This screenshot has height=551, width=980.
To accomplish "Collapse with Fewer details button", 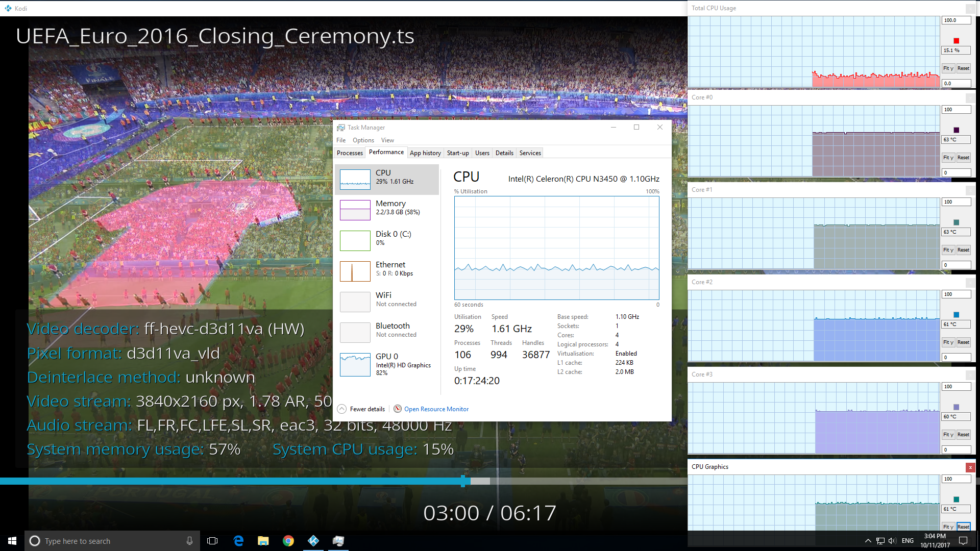I will coord(361,409).
